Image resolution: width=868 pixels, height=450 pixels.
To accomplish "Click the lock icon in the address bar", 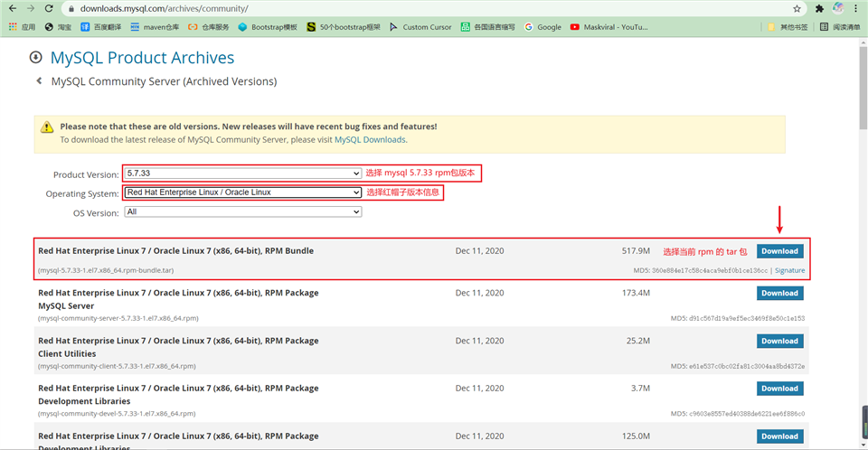I will pos(71,9).
